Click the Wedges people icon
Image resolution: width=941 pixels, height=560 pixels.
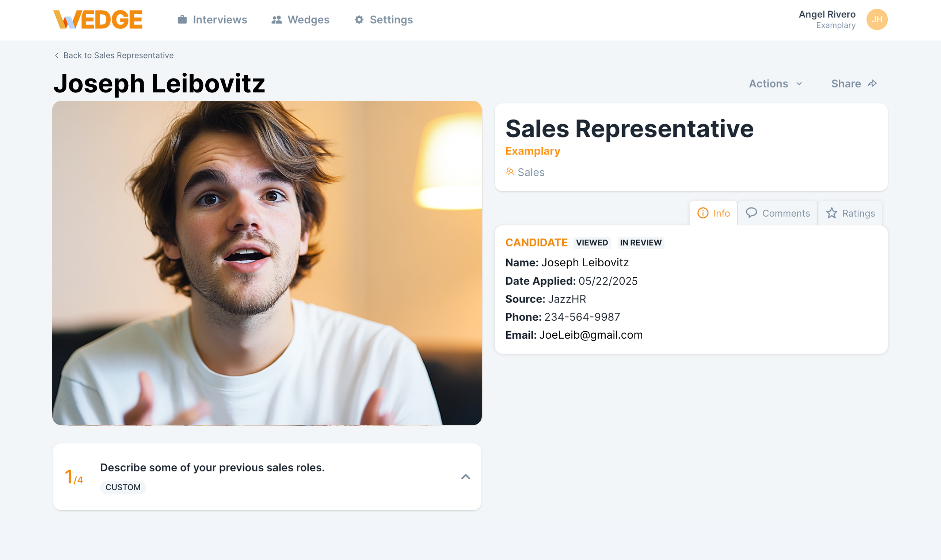pos(277,20)
